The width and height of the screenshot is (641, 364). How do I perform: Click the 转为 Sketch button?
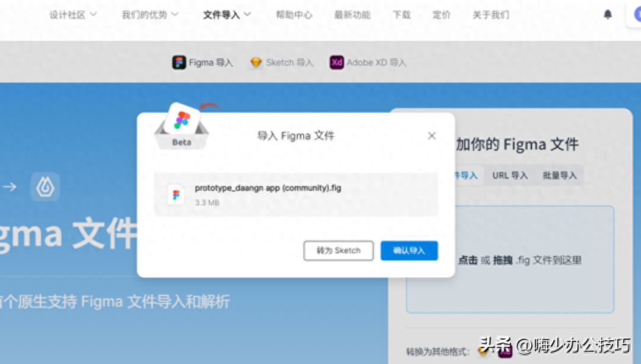tap(338, 251)
